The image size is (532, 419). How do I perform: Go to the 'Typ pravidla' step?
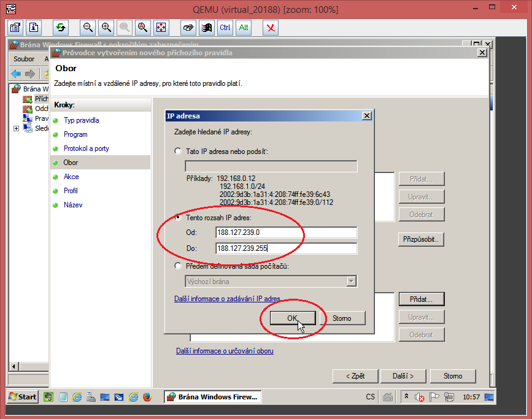coord(82,120)
